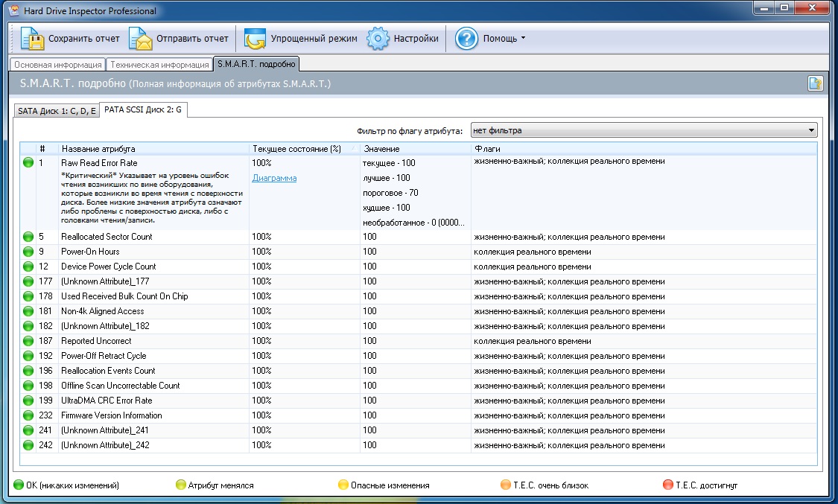Select the UltraDMA CRC Error Rate row
This screenshot has width=838, height=504.
107,401
